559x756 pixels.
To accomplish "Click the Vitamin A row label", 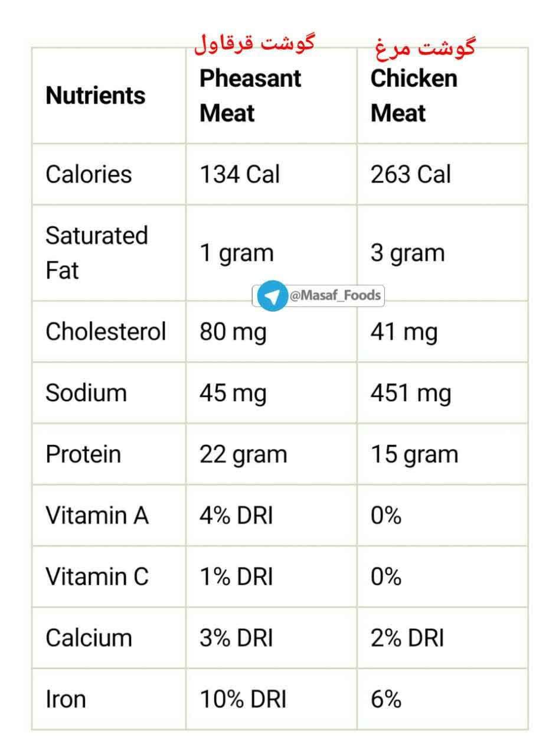I will coord(97,516).
